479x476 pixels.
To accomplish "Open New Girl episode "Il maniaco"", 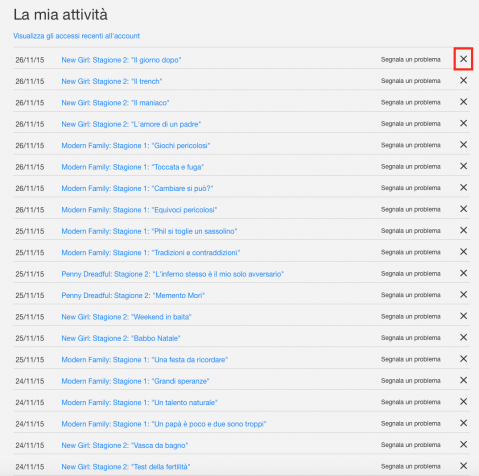I will (115, 103).
